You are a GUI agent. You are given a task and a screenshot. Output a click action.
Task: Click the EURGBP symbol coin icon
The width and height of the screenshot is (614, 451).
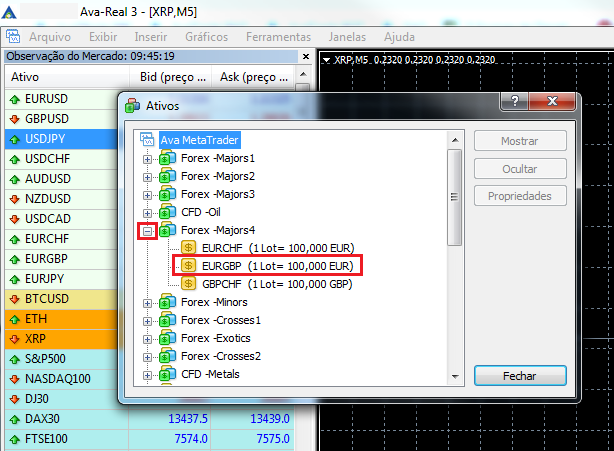[x=188, y=266]
